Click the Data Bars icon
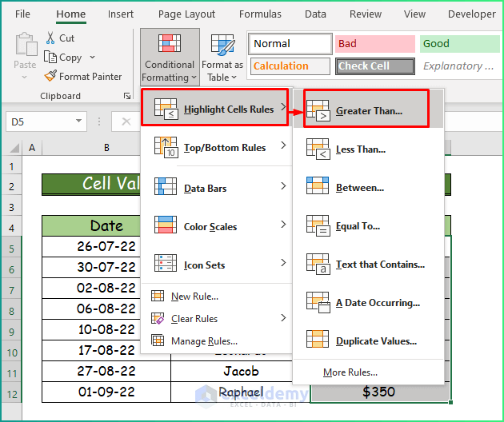This screenshot has height=422, width=504. [166, 186]
